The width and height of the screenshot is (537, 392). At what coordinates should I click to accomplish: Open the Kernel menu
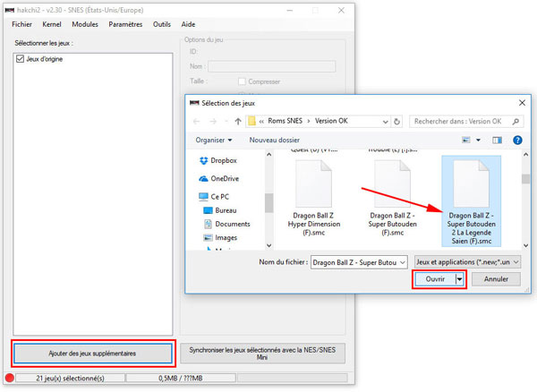(51, 24)
